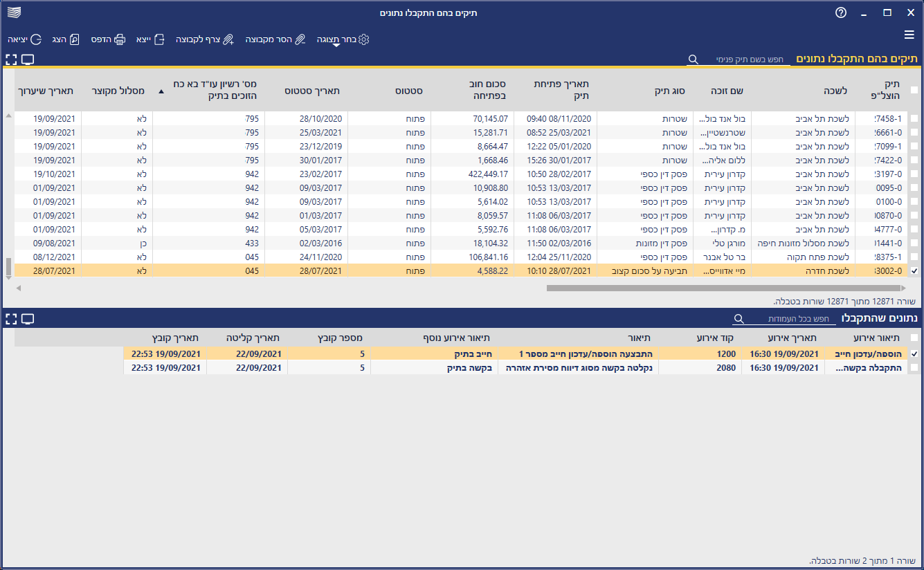Click the 'הצג' preview toolbar item
The height and width of the screenshot is (570, 924).
point(66,39)
